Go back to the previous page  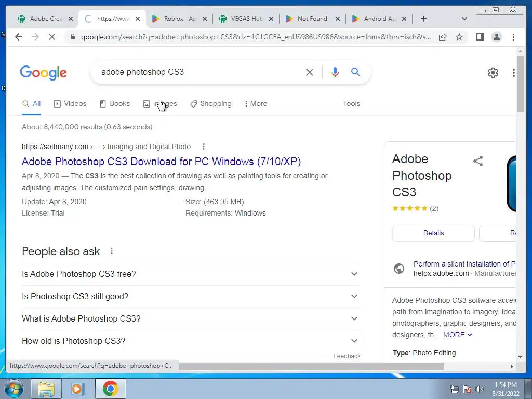click(x=19, y=37)
